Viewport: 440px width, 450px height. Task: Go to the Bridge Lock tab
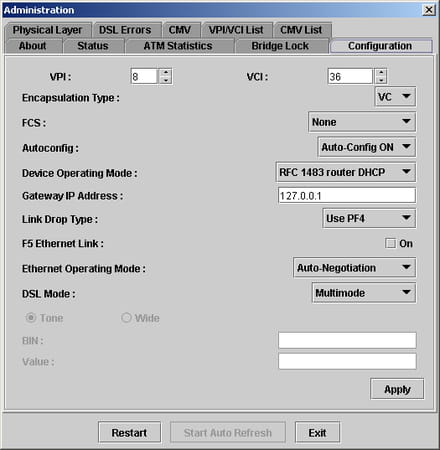click(280, 46)
